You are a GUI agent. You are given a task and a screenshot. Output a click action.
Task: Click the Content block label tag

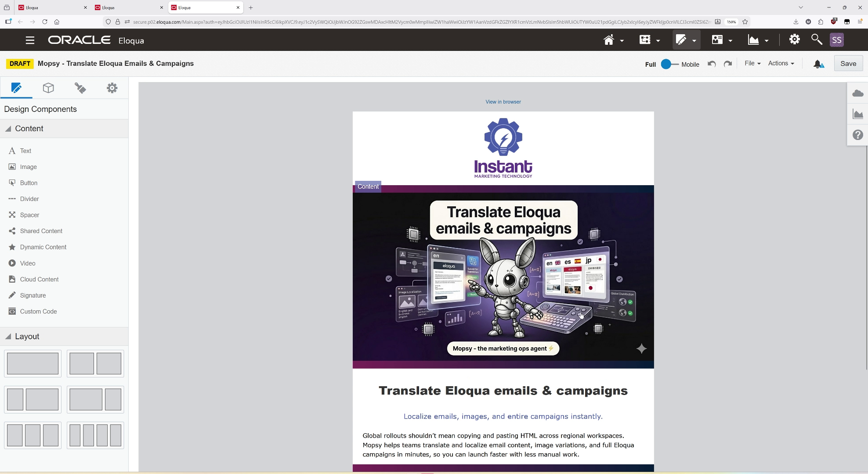[x=368, y=187]
